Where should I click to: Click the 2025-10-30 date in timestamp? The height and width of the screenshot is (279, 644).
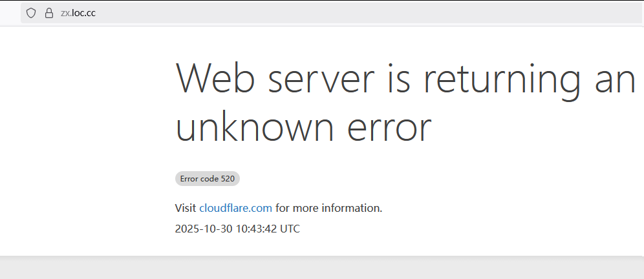pyautogui.click(x=200, y=229)
